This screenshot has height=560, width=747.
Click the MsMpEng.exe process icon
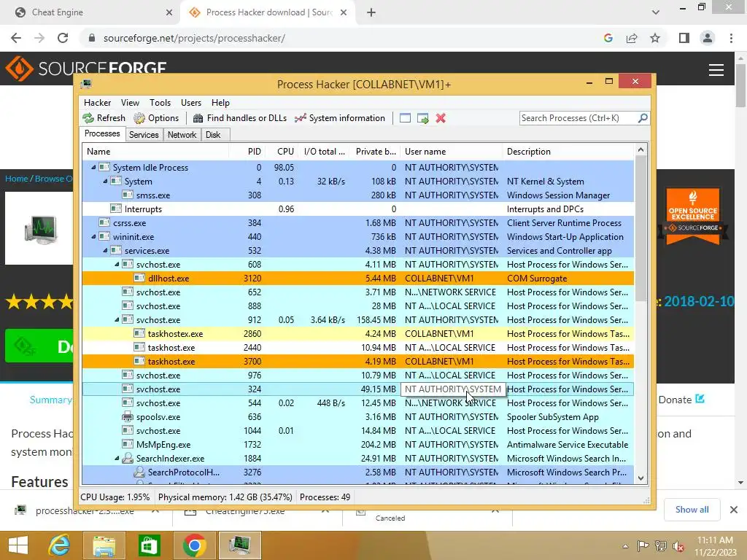point(127,444)
